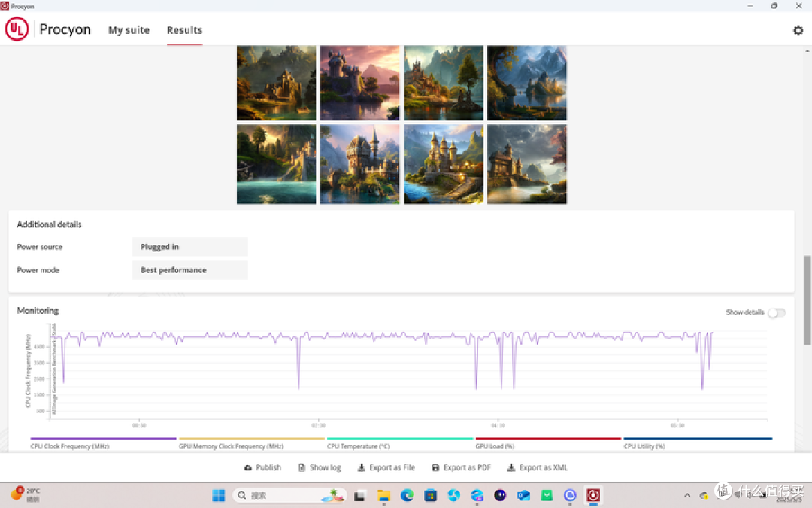Screen dimensions: 812x508
Task: Click the taskbar search box
Action: (x=289, y=495)
